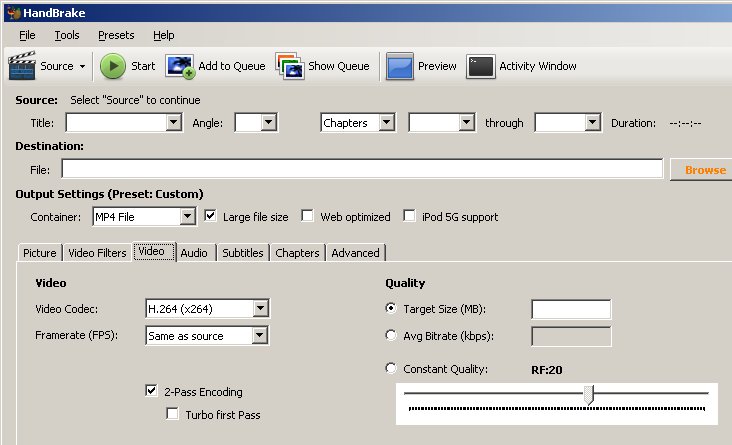Open the Framerate Same as source dropdown
The width and height of the screenshot is (732, 445).
[x=207, y=336]
